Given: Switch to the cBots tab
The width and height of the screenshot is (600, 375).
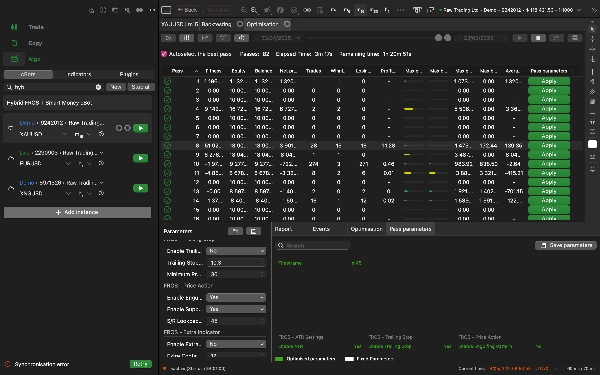Looking at the screenshot, I should [x=28, y=74].
